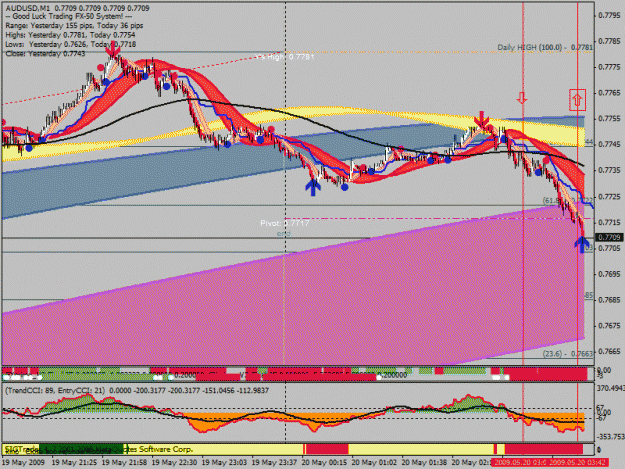Click the 0.7735 price scale label

[x=609, y=170]
